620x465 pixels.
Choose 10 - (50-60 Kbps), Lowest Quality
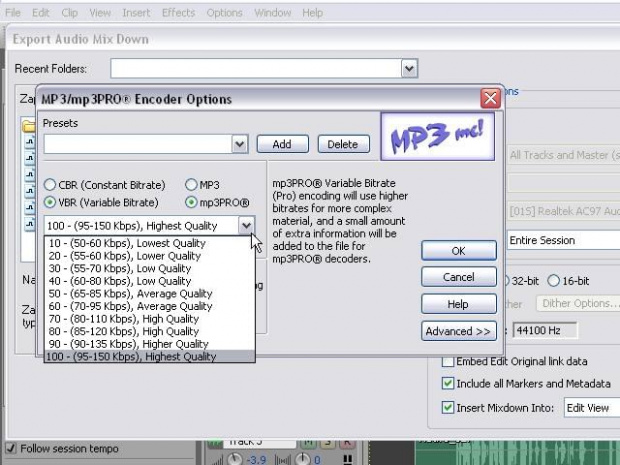click(x=149, y=243)
